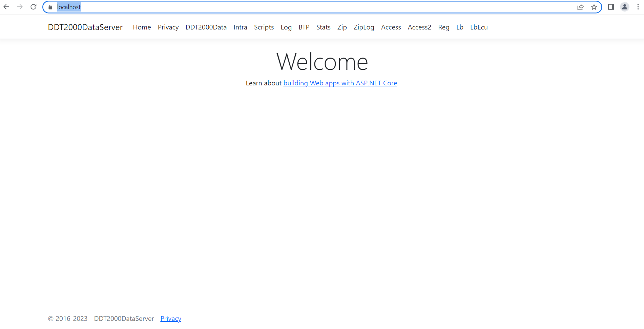Open the Scripts page
The width and height of the screenshot is (644, 329).
pos(264,27)
